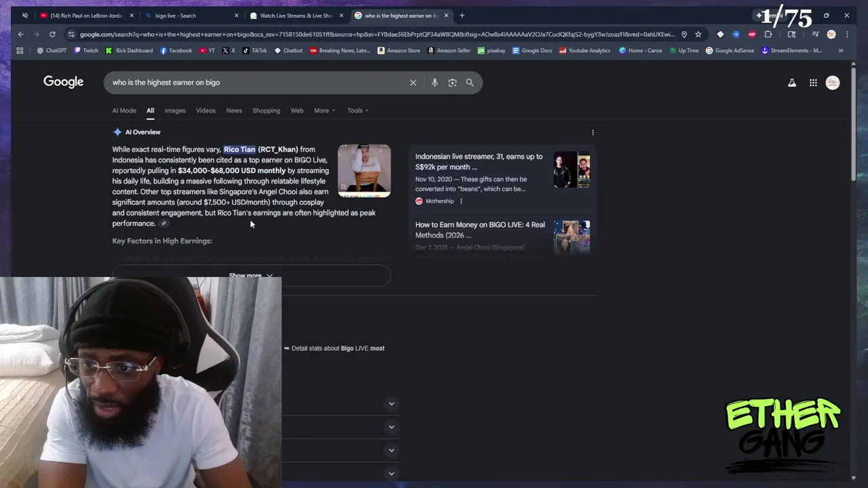Select the News results tab
868x488 pixels.
pyautogui.click(x=234, y=110)
